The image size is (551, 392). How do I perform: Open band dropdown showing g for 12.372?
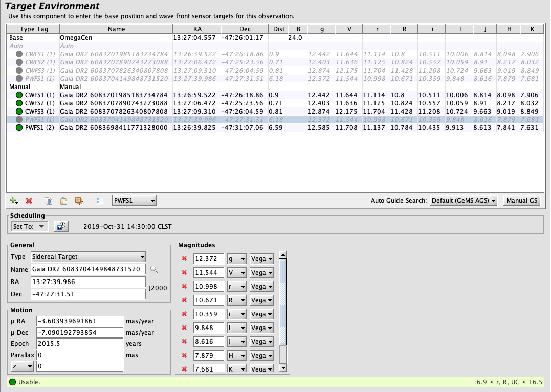236,259
